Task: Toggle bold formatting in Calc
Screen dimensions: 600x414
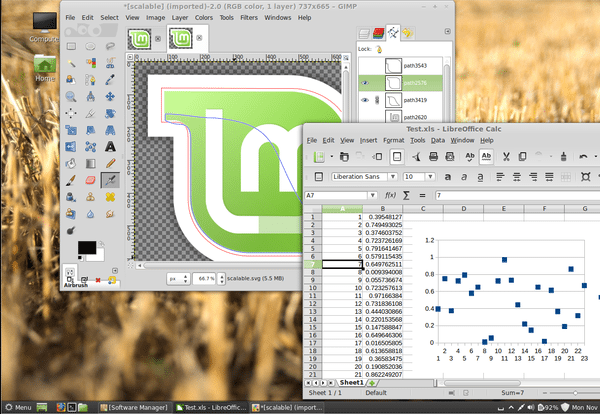Action: [x=447, y=177]
